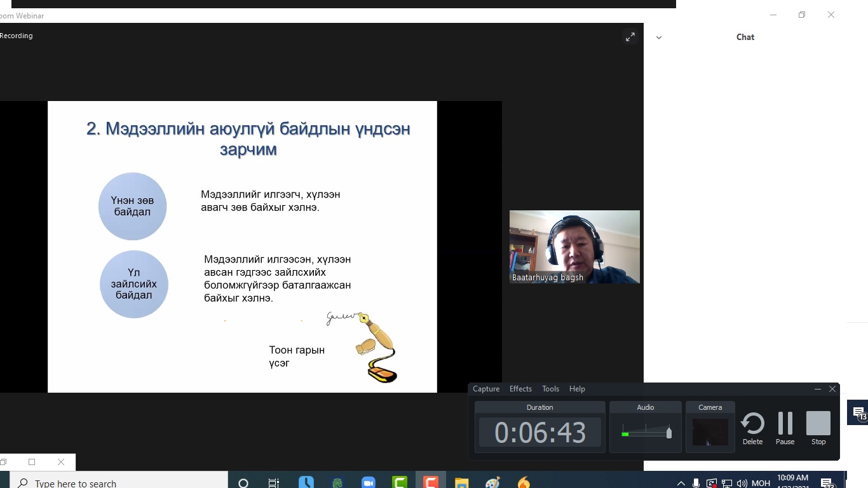Viewport: 868px width, 488px height.
Task: Enter full screen view of webinar
Action: coord(630,37)
